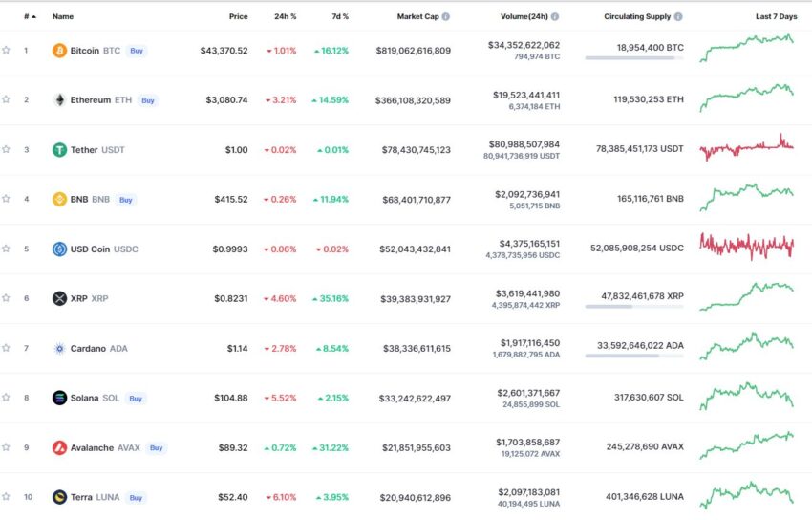Click the Tether green logo icon
This screenshot has height=520, width=812.
pyautogui.click(x=59, y=150)
